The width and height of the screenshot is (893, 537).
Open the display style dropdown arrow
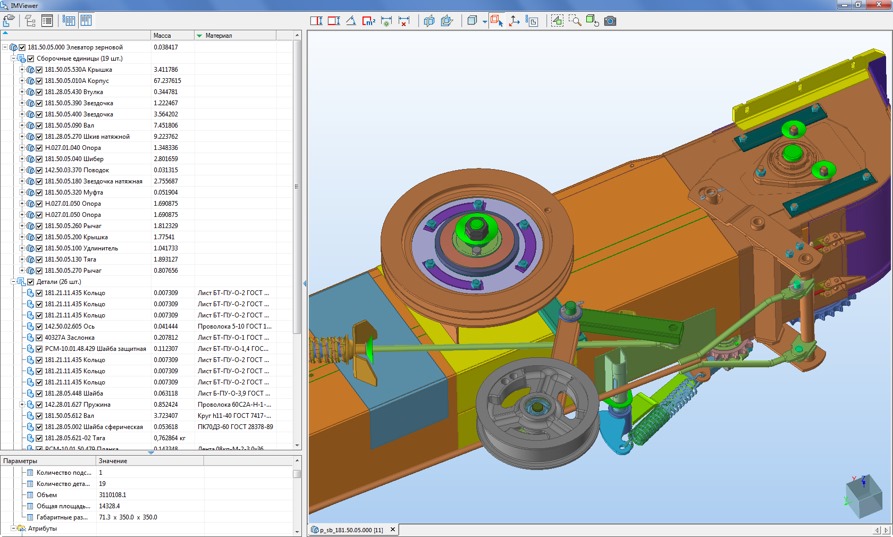(484, 20)
